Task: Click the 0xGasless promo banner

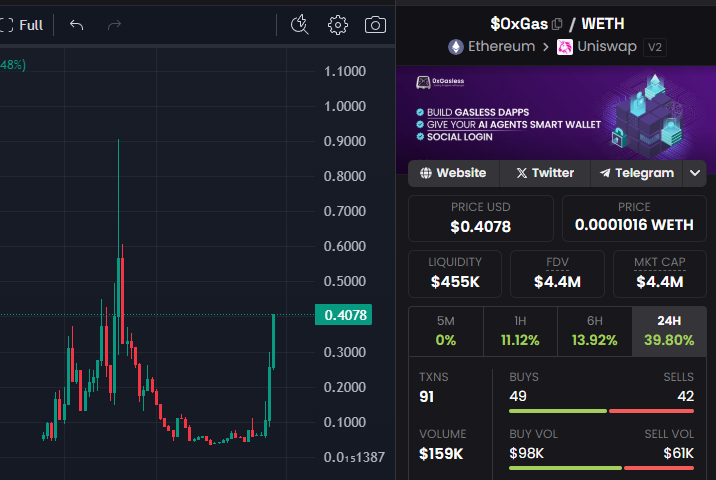Action: pos(556,113)
